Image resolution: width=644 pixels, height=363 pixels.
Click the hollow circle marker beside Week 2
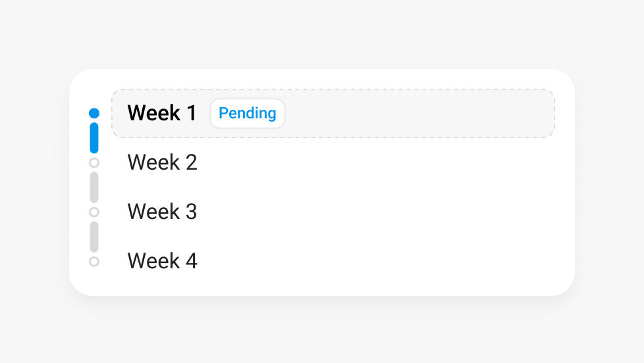[x=94, y=162]
